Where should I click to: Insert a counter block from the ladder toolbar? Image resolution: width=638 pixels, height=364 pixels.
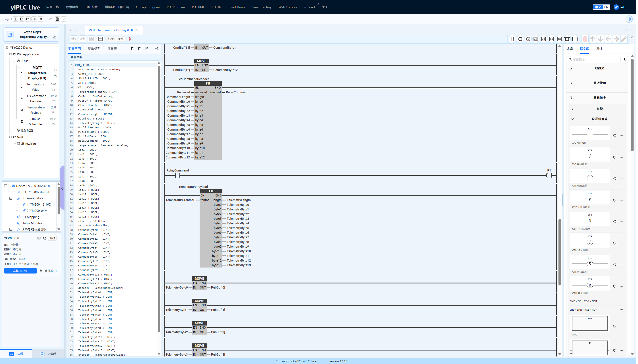tap(536, 39)
